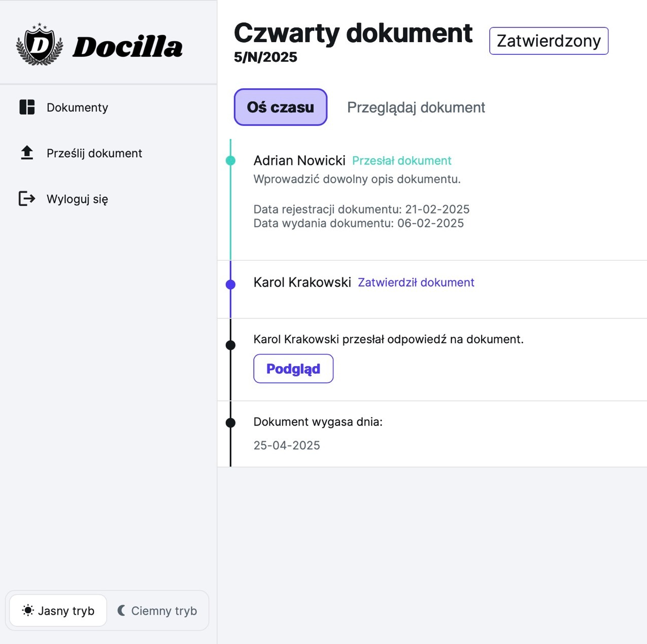Click the purple timeline dot for Karol Krakowski
Viewport: 647px width, 644px height.
pyautogui.click(x=231, y=284)
